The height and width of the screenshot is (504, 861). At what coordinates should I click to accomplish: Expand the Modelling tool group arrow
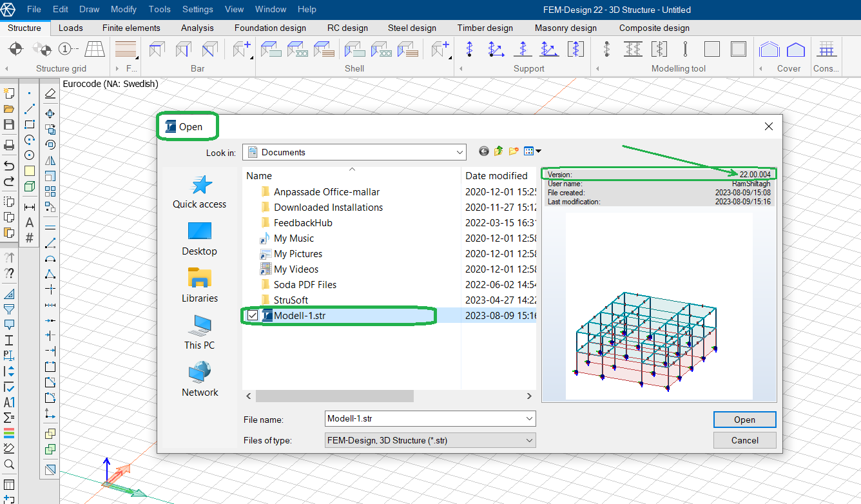597,68
